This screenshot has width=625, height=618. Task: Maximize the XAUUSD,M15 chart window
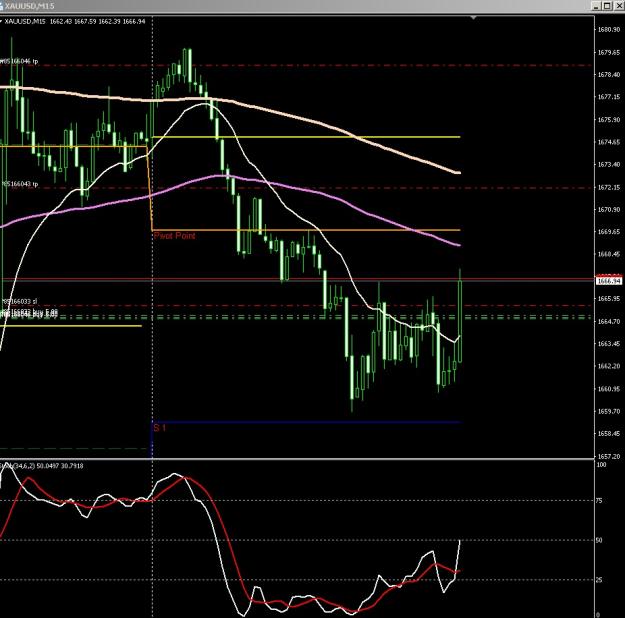607,6
